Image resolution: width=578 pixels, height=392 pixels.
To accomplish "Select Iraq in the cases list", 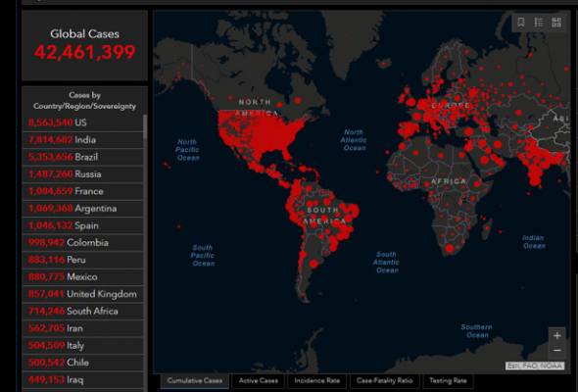I will 83,380.
